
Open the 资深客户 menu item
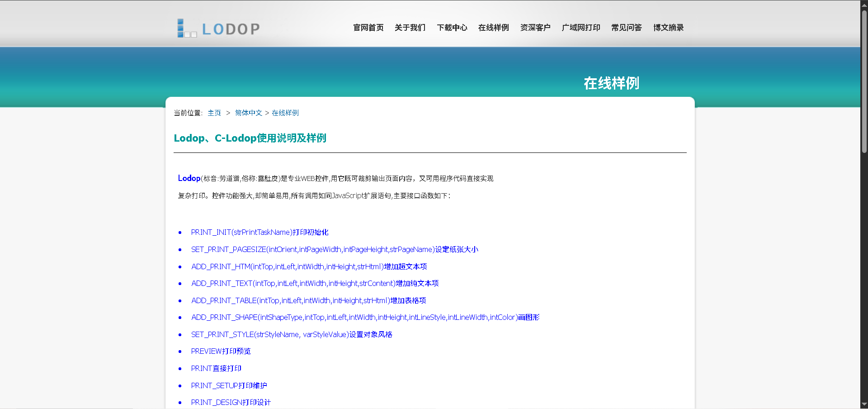[x=535, y=28]
